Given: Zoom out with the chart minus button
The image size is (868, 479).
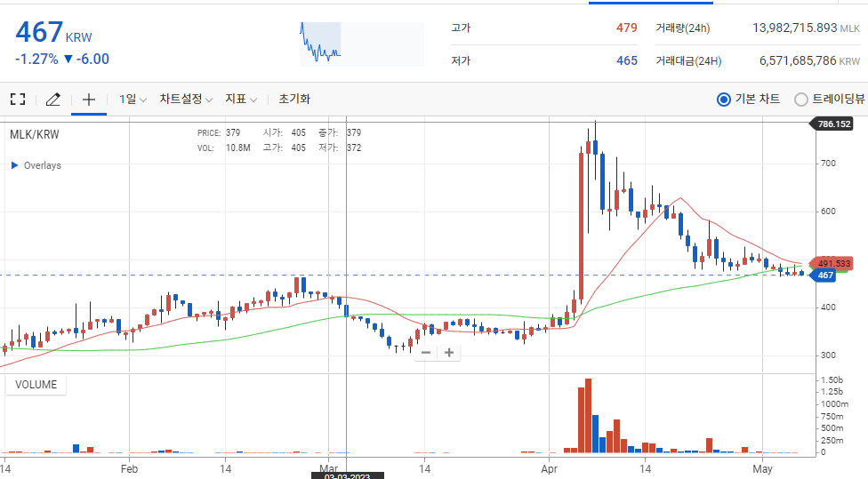Looking at the screenshot, I should (x=426, y=352).
